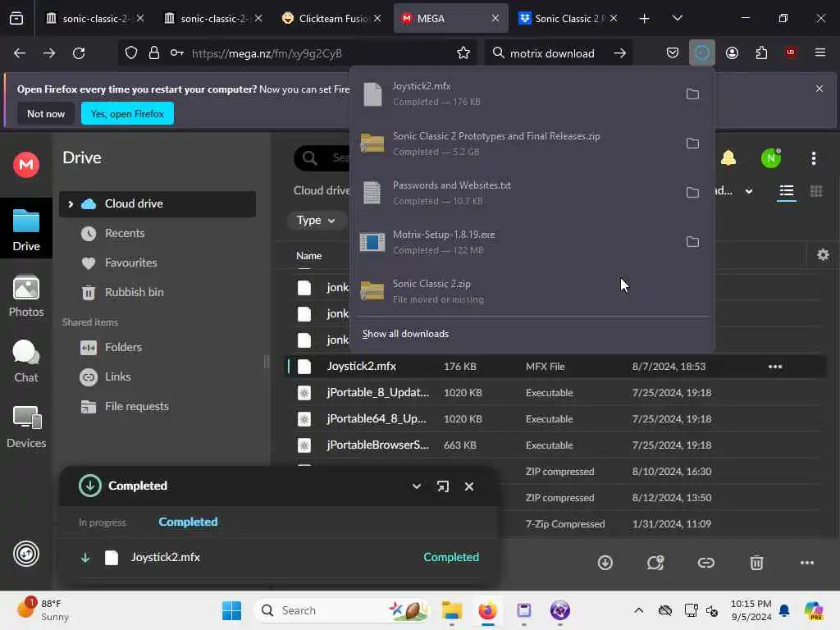Bookmark this page with the star icon
840x630 pixels.
pos(463,52)
